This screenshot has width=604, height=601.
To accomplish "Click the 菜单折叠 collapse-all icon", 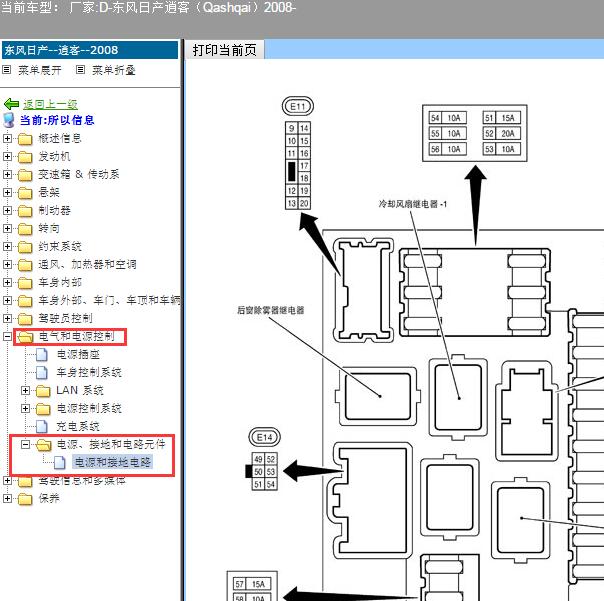I will click(80, 70).
